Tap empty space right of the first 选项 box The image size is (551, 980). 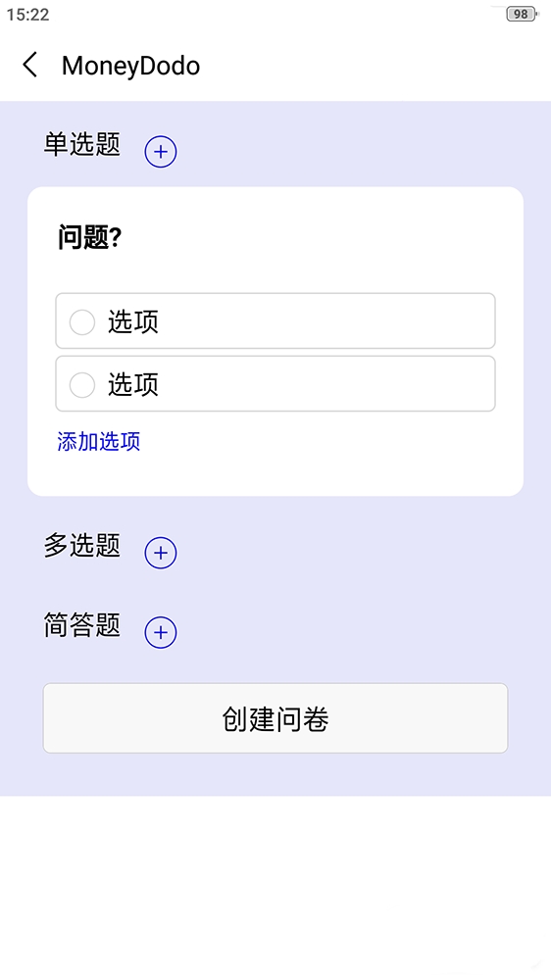[509, 320]
